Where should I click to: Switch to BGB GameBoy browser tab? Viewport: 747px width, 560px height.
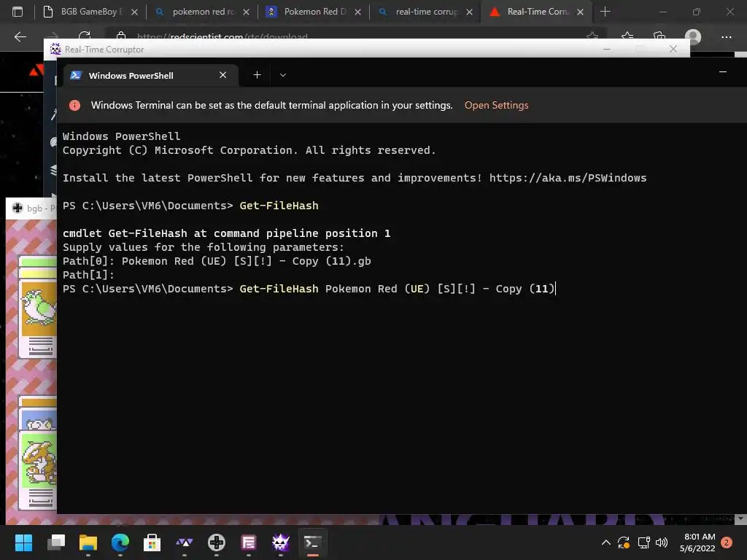[x=90, y=12]
